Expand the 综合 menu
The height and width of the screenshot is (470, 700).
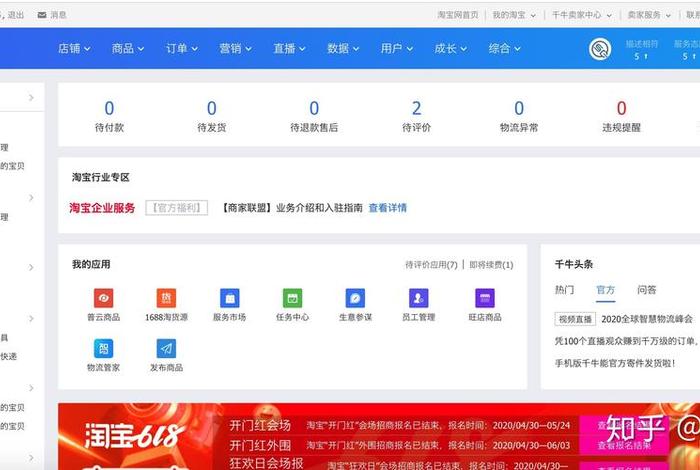(x=504, y=48)
